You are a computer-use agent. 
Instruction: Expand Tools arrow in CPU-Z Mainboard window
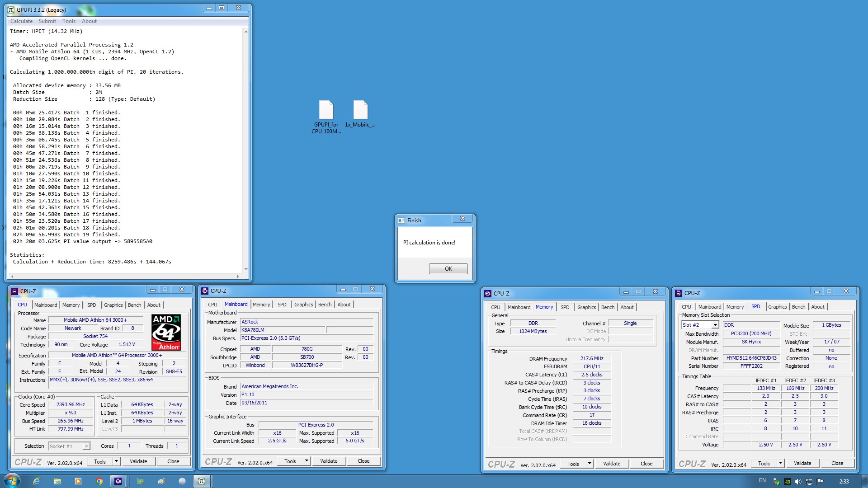(x=307, y=461)
